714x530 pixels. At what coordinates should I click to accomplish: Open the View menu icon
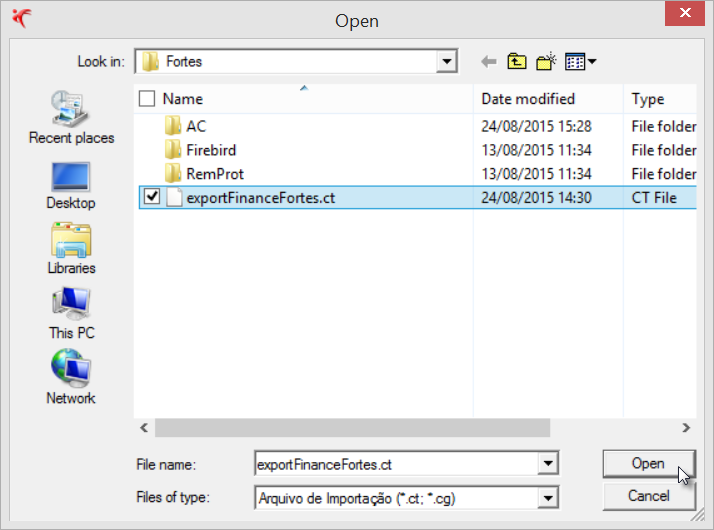(x=580, y=62)
